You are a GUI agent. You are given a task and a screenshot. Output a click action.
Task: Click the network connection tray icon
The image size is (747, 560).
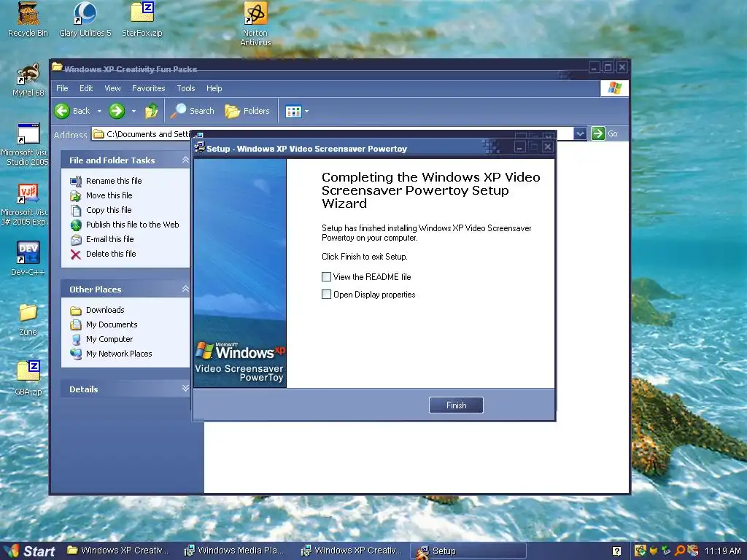693,551
